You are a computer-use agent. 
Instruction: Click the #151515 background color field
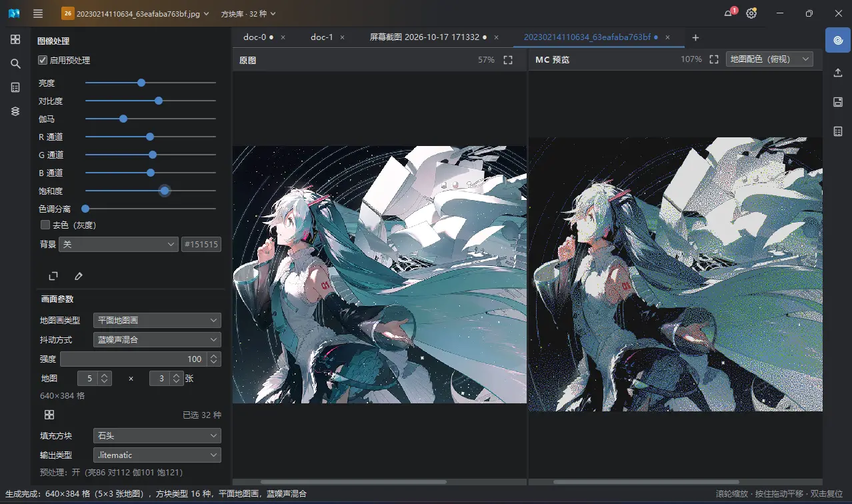[201, 244]
